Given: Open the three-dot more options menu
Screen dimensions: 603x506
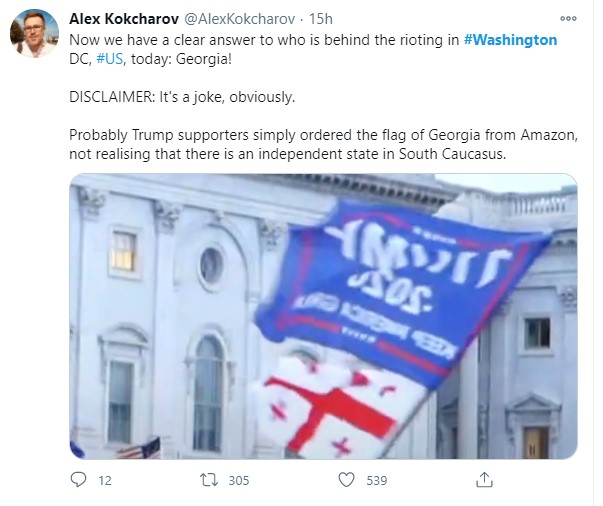Looking at the screenshot, I should [x=568, y=18].
